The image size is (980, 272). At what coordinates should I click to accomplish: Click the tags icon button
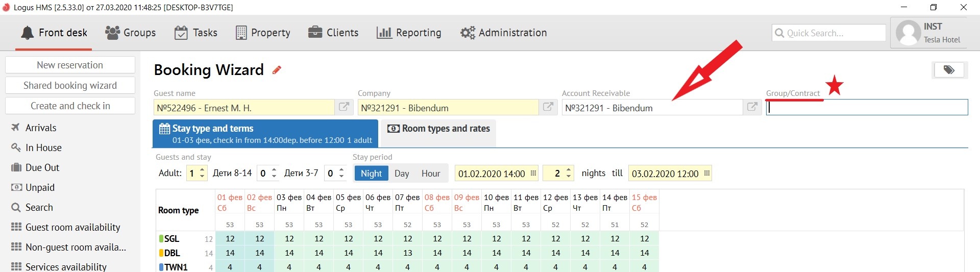949,70
